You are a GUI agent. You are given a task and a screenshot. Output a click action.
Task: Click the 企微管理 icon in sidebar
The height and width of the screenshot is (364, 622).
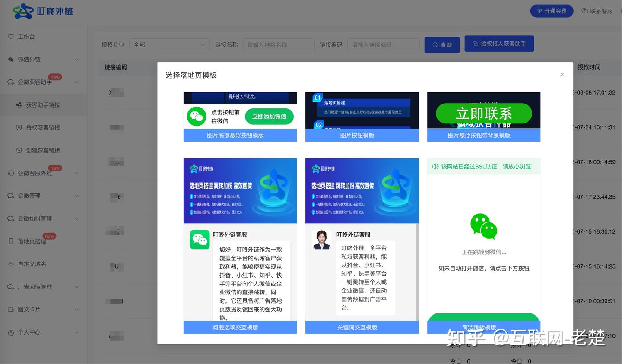click(11, 196)
